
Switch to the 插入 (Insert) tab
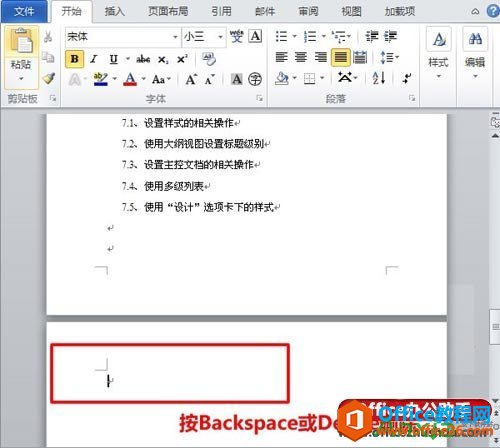114,11
